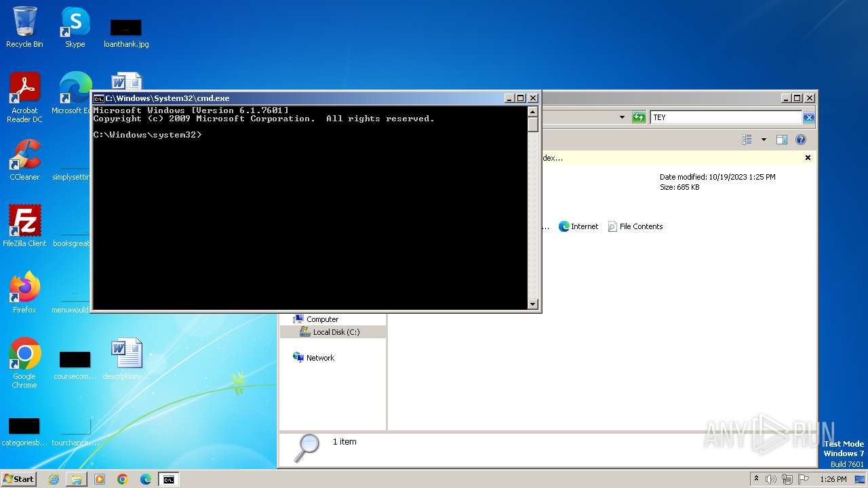Open Internet Explorer from taskbar
The height and width of the screenshot is (488, 868).
tap(54, 479)
